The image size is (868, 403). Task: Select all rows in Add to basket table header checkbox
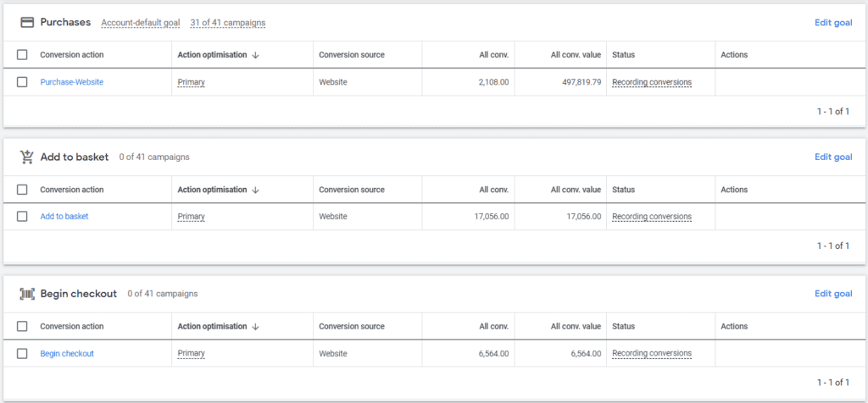[x=22, y=190]
